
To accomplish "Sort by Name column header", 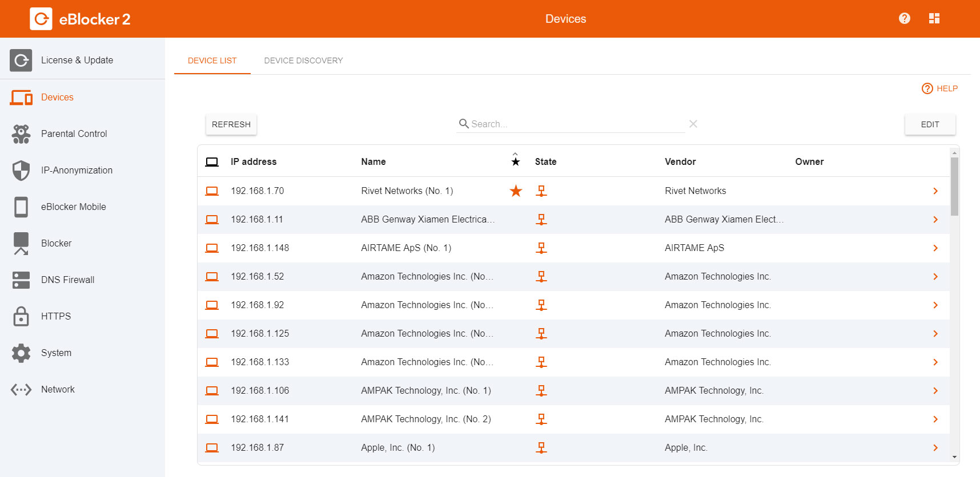I will [373, 161].
